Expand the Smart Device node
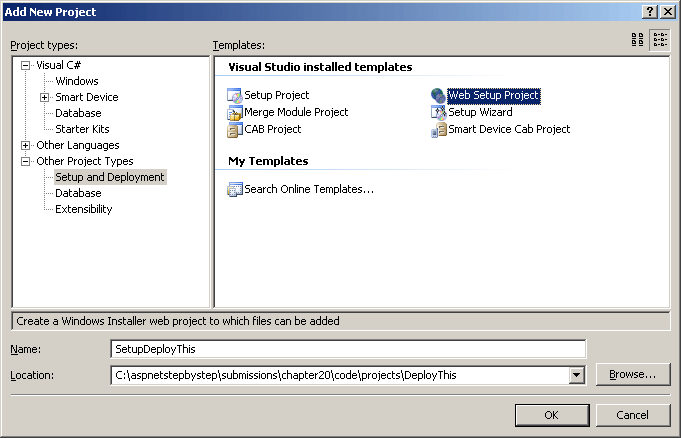Image resolution: width=681 pixels, height=438 pixels. click(45, 97)
